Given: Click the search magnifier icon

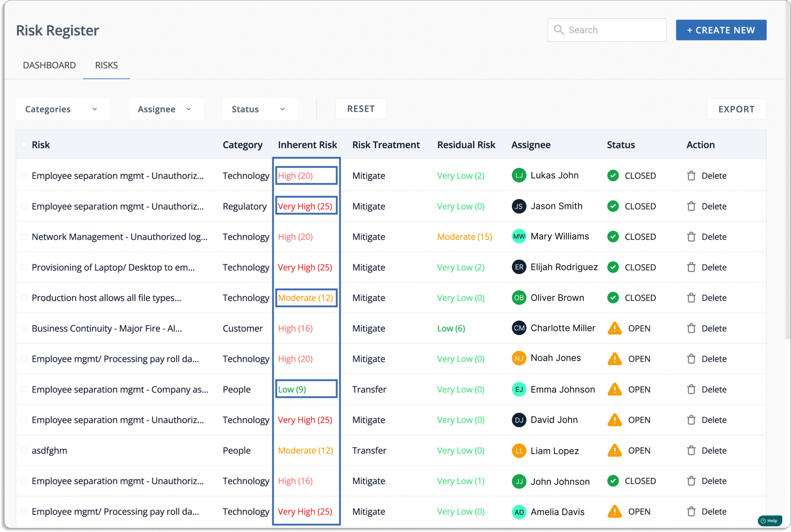Looking at the screenshot, I should tap(559, 30).
